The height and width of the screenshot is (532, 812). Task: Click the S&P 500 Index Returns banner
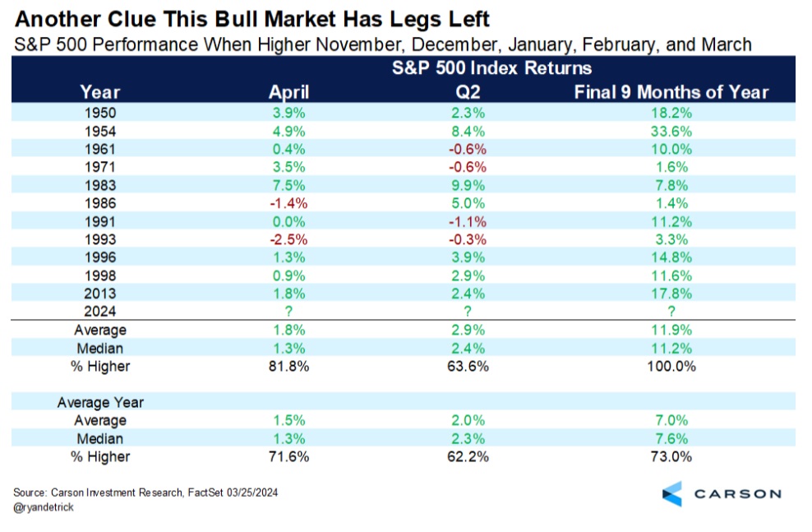(x=491, y=68)
